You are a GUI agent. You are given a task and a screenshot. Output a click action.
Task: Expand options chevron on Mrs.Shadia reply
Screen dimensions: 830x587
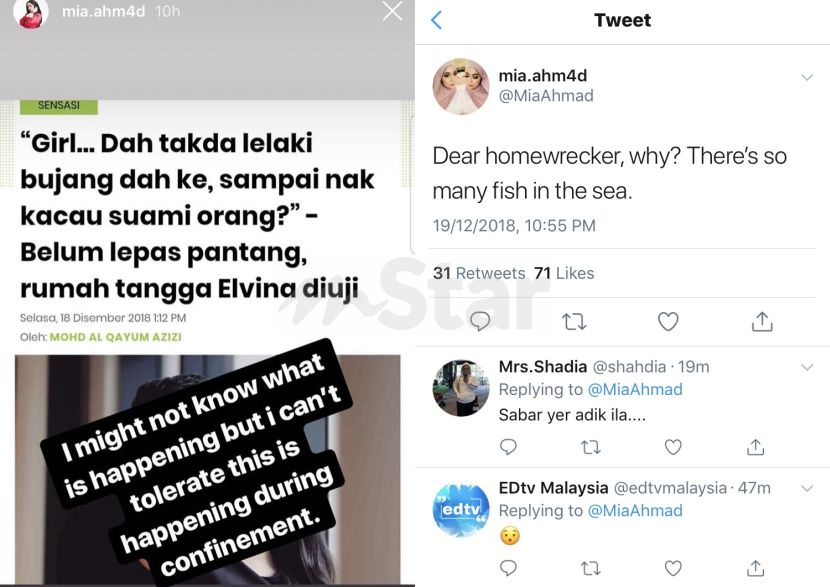[x=807, y=367]
